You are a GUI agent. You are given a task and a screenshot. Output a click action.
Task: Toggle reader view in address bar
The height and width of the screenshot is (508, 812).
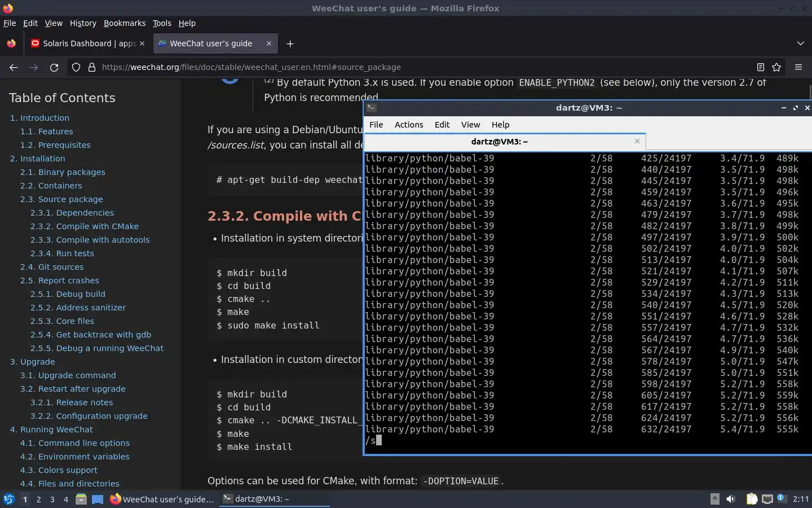pyautogui.click(x=760, y=67)
